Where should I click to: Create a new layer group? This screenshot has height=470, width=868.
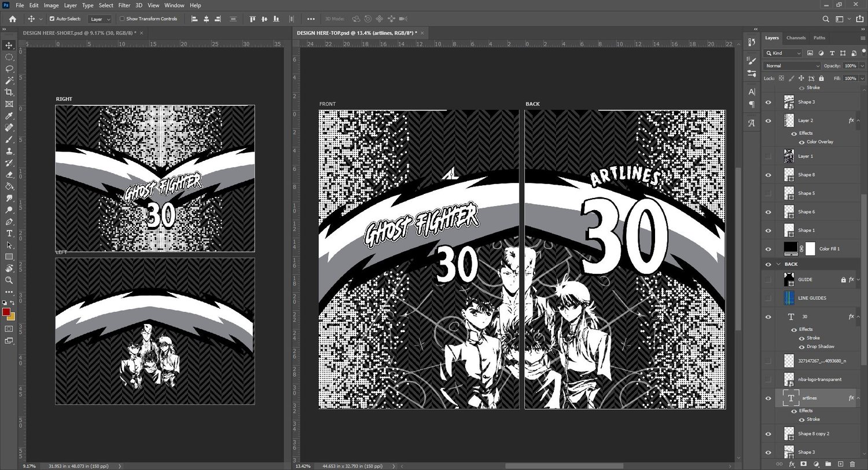coord(828,464)
